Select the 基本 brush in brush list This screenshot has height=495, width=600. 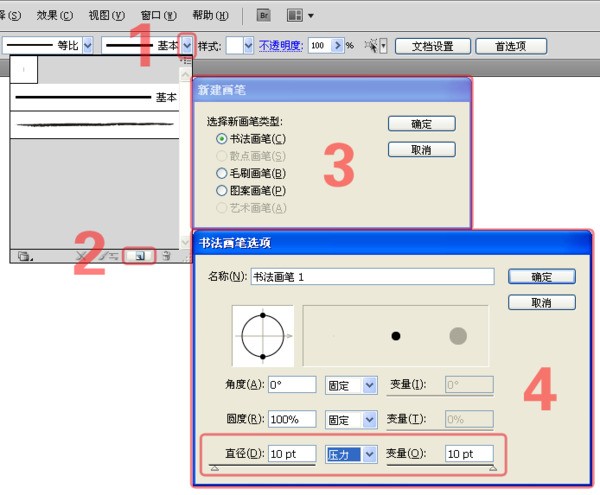(x=95, y=97)
